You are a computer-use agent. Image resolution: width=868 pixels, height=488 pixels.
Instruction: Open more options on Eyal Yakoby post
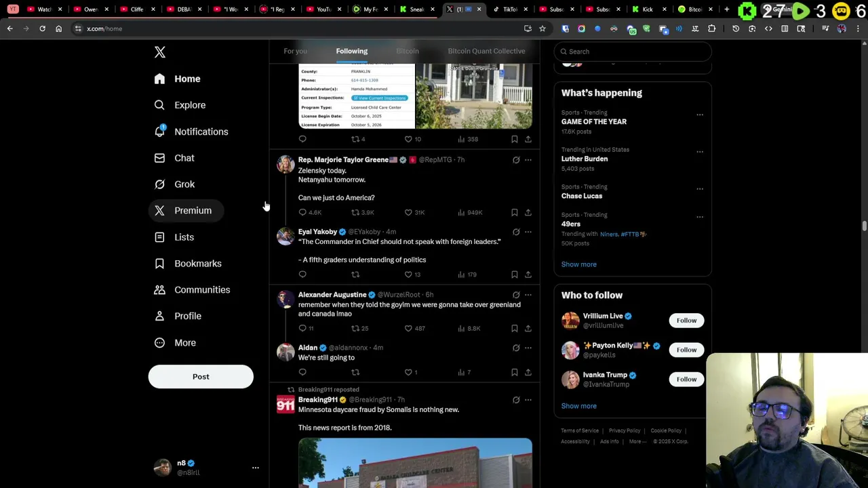pos(528,232)
